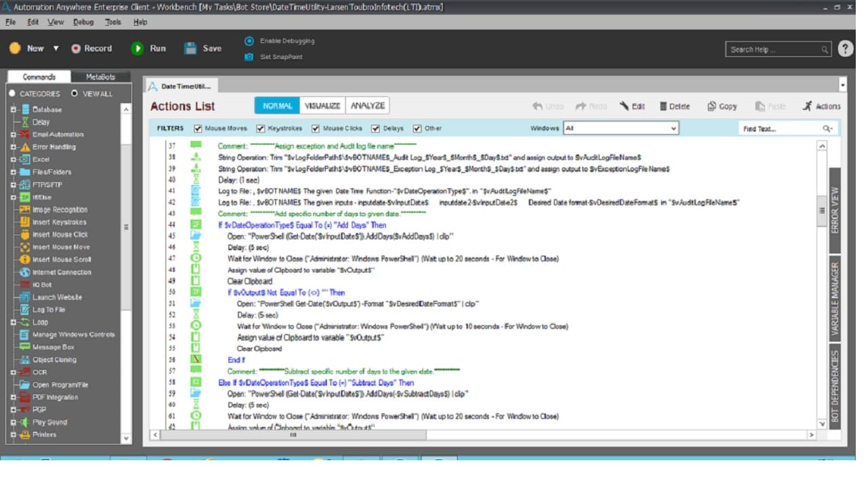Uncheck the Mouse Moves filter
868x488 pixels.
[198, 129]
